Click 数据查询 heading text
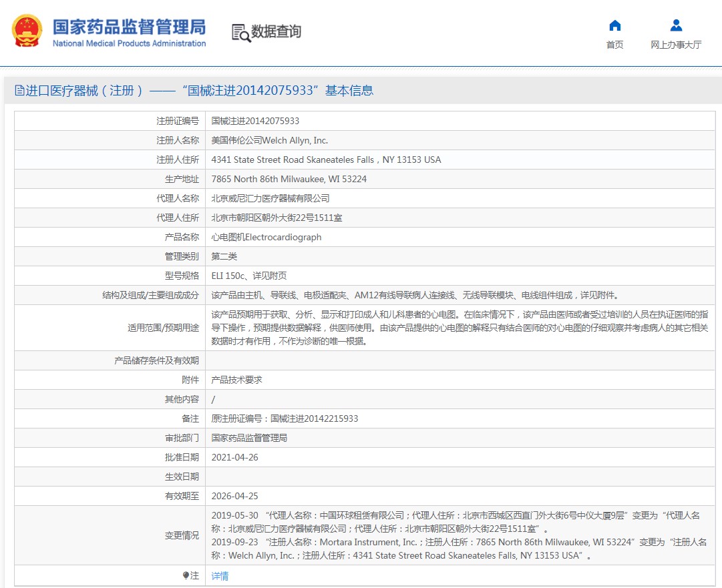The width and height of the screenshot is (722, 588). coord(276,31)
